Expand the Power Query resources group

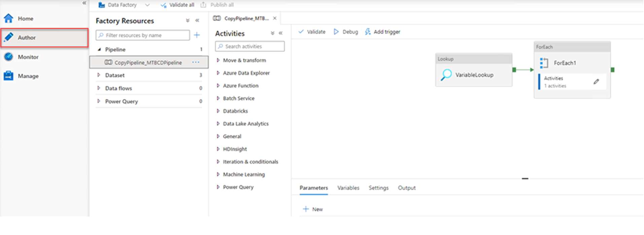[99, 101]
